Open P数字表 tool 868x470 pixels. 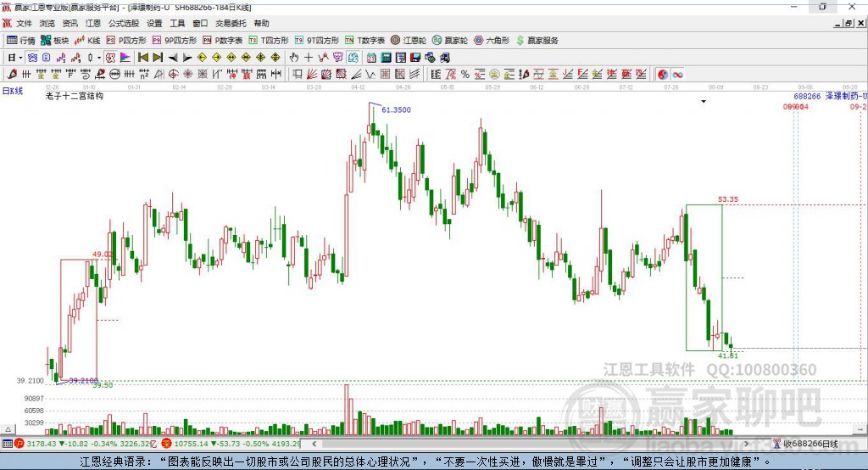click(x=223, y=41)
